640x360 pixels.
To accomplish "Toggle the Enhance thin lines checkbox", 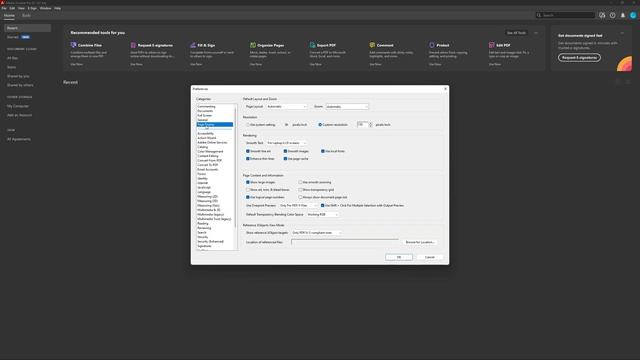I will point(248,158).
